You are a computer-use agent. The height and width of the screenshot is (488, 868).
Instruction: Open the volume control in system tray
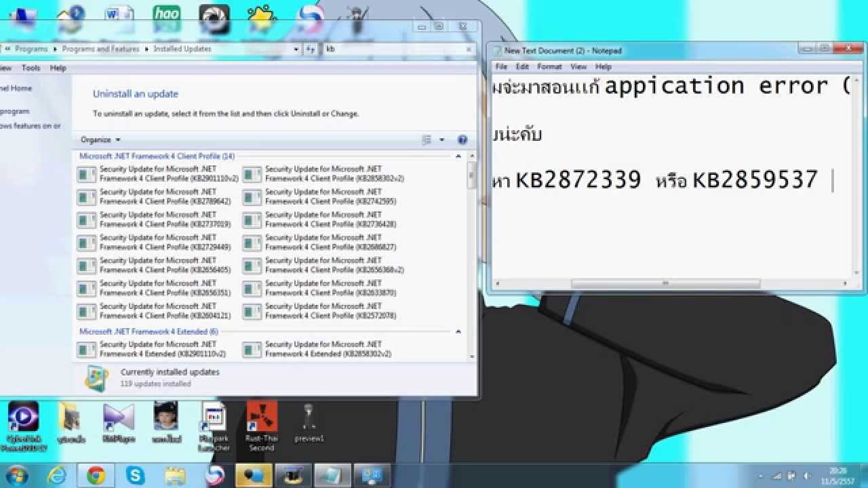pos(807,476)
